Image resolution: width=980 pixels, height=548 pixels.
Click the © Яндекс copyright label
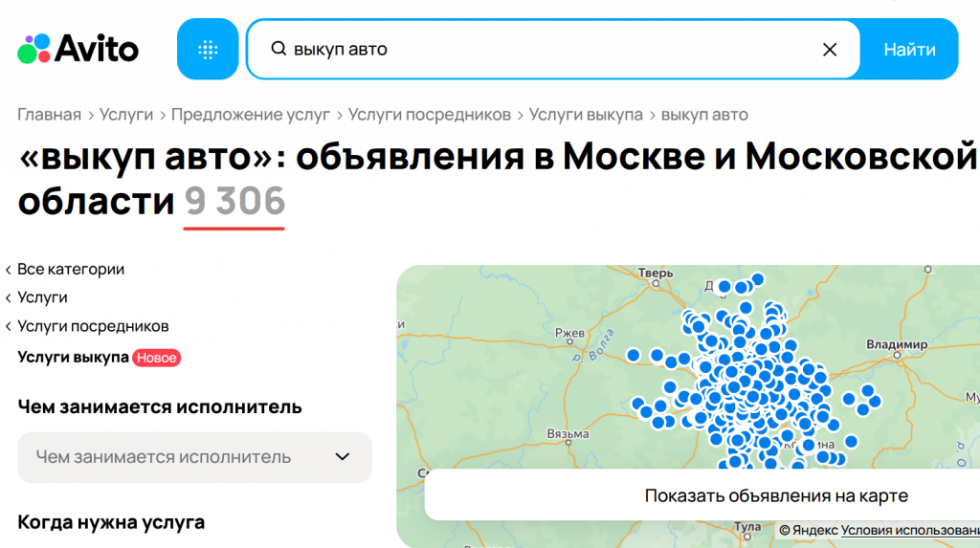click(808, 531)
